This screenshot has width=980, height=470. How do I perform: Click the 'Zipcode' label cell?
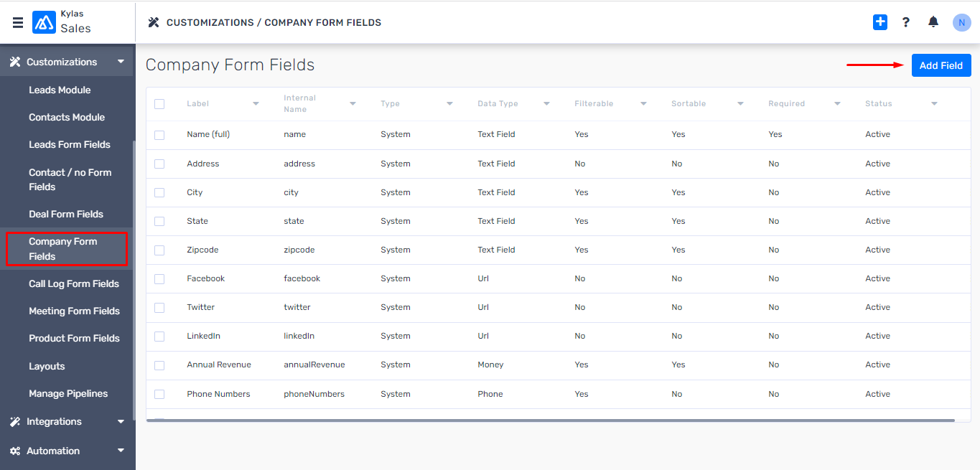(202, 250)
